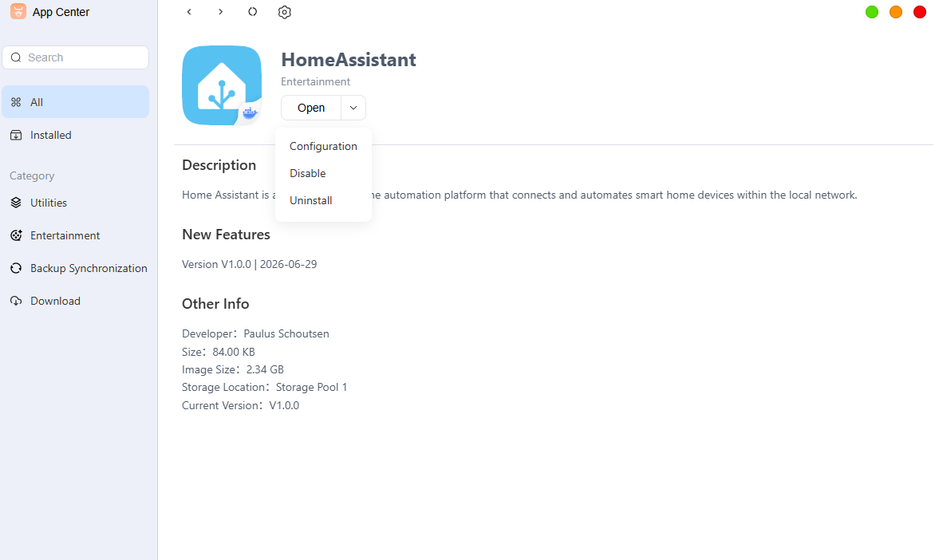The image size is (939, 560).
Task: Show All apps in the sidebar
Action: [x=76, y=102]
